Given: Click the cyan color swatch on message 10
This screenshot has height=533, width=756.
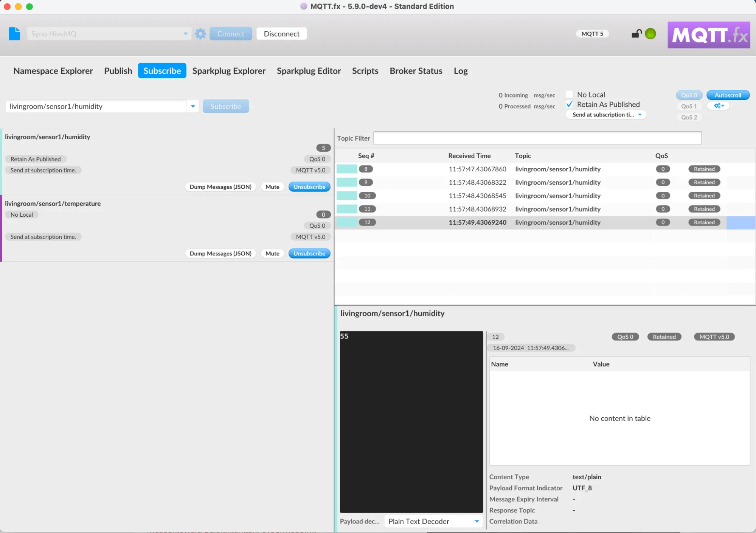Looking at the screenshot, I should click(347, 196).
